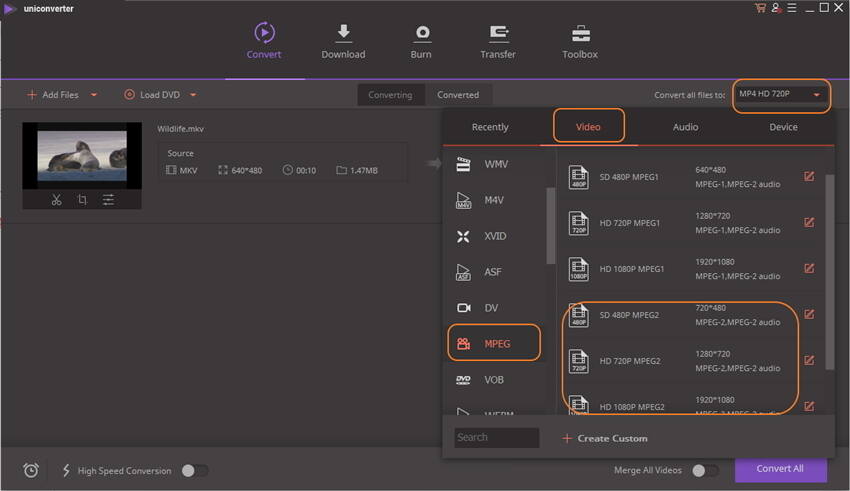This screenshot has height=491, width=850.
Task: Select the MPEG format
Action: coord(494,344)
